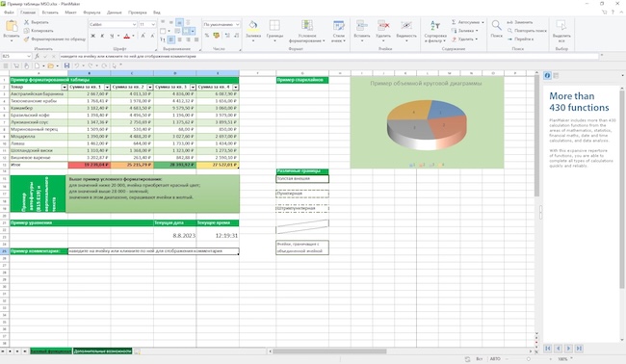626x364 pixels.
Task: Switch to the Вид ribbon tab
Action: click(x=157, y=13)
